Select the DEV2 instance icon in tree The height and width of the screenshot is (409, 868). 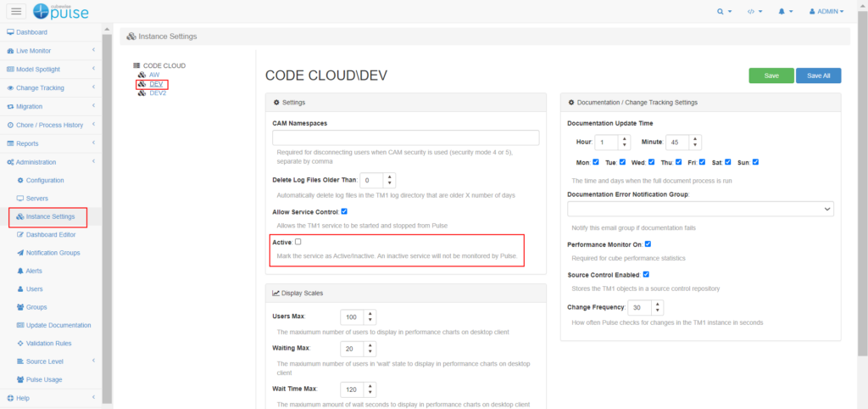pos(142,93)
